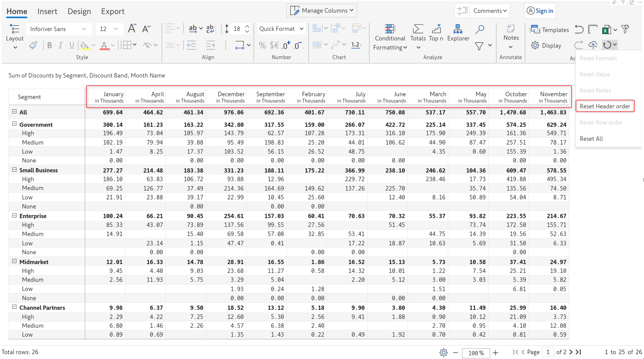Click the Top n icon

coord(436,29)
